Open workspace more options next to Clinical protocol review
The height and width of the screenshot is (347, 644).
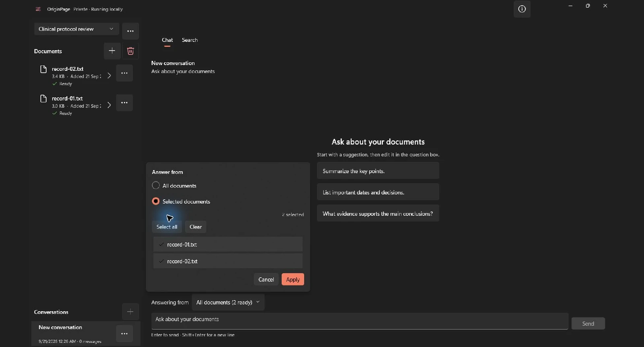point(130,31)
